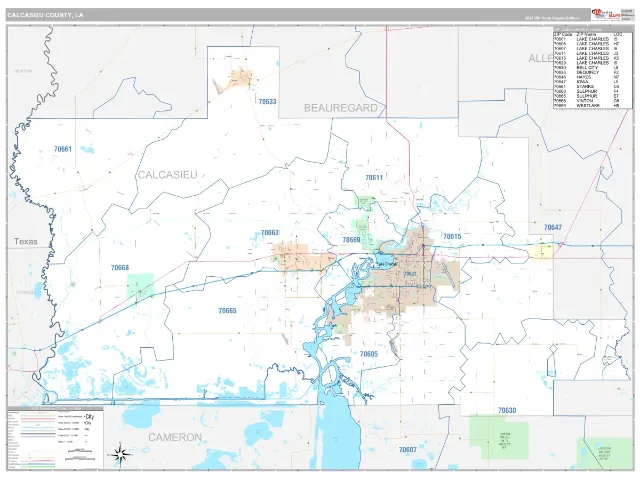Click the CALCASIEU COUNTY, LA title text
The height and width of the screenshot is (480, 640).
tap(45, 15)
